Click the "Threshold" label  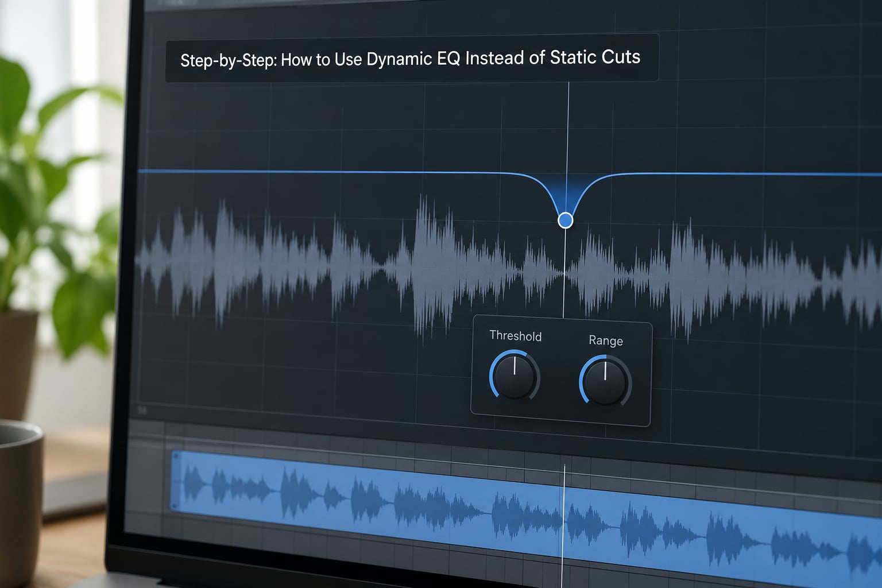pos(515,336)
